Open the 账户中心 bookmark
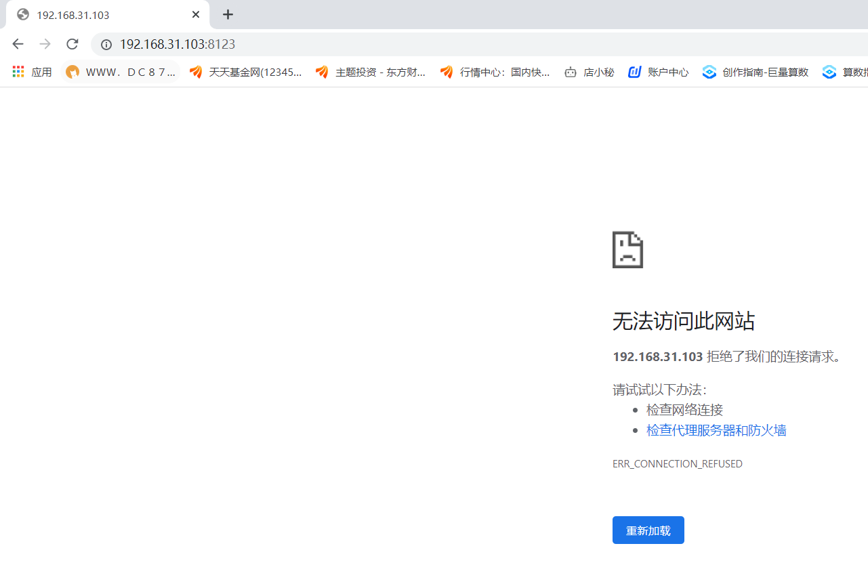 659,72
